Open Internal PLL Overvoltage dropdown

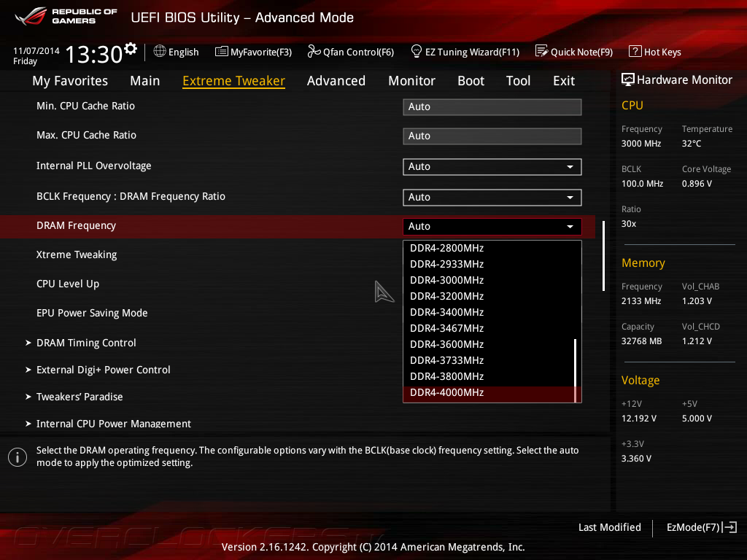click(x=492, y=167)
